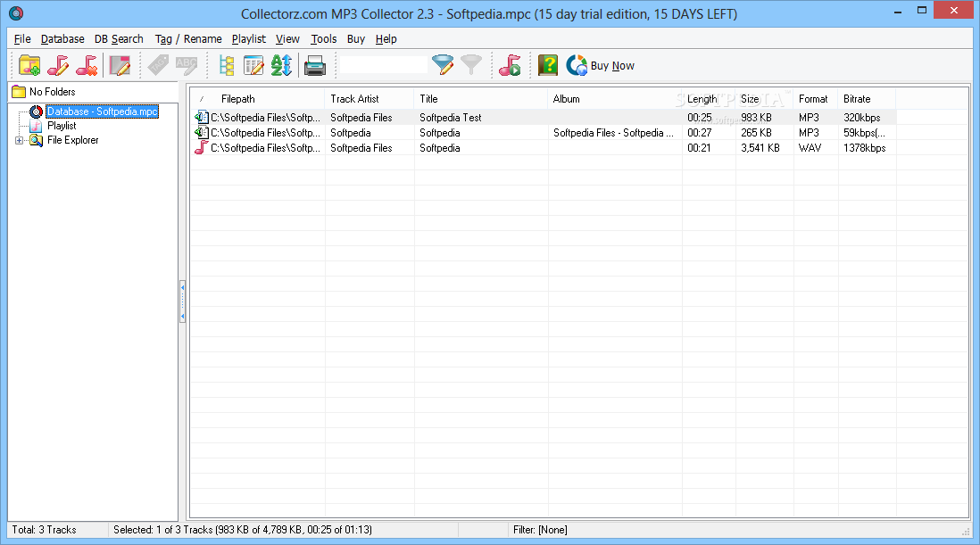Screen dimensions: 980x545
Task: Click the Print printer icon
Action: point(315,65)
